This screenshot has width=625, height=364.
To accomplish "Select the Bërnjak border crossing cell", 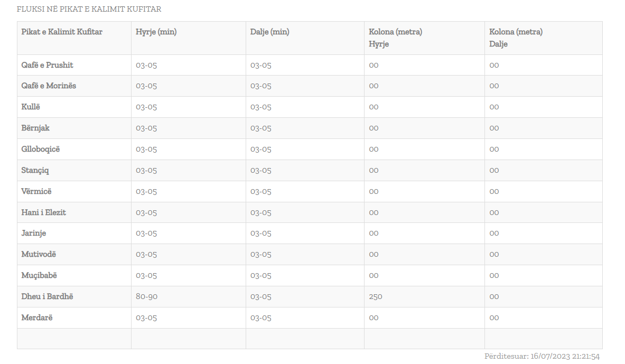I will pos(35,128).
